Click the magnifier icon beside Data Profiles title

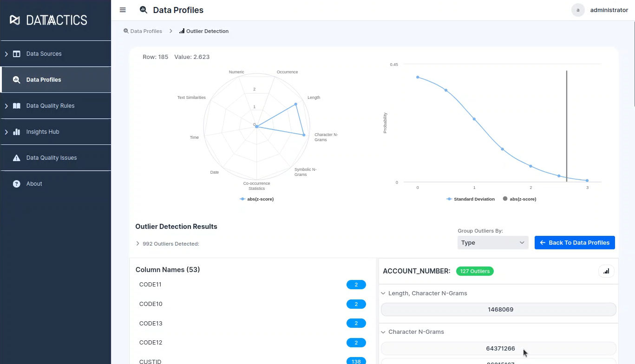click(143, 9)
